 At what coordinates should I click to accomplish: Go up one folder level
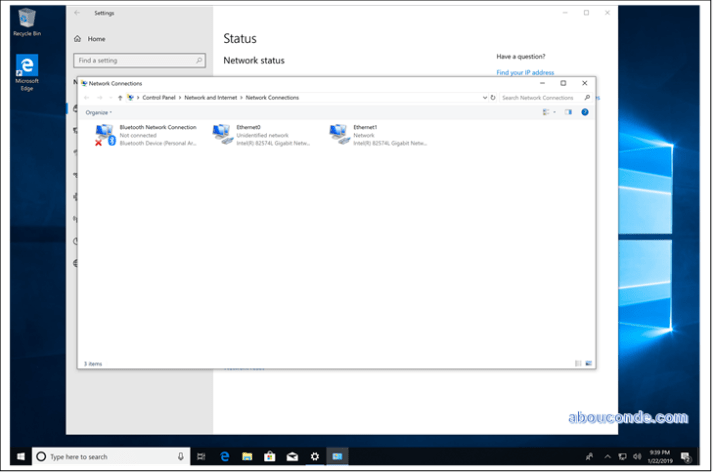pyautogui.click(x=120, y=98)
